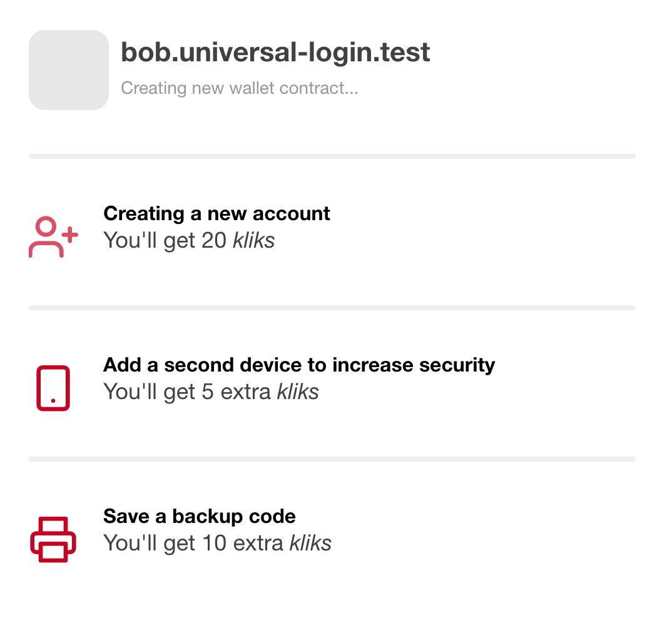This screenshot has height=618, width=672.
Task: Click the red printer backup icon
Action: tap(53, 540)
